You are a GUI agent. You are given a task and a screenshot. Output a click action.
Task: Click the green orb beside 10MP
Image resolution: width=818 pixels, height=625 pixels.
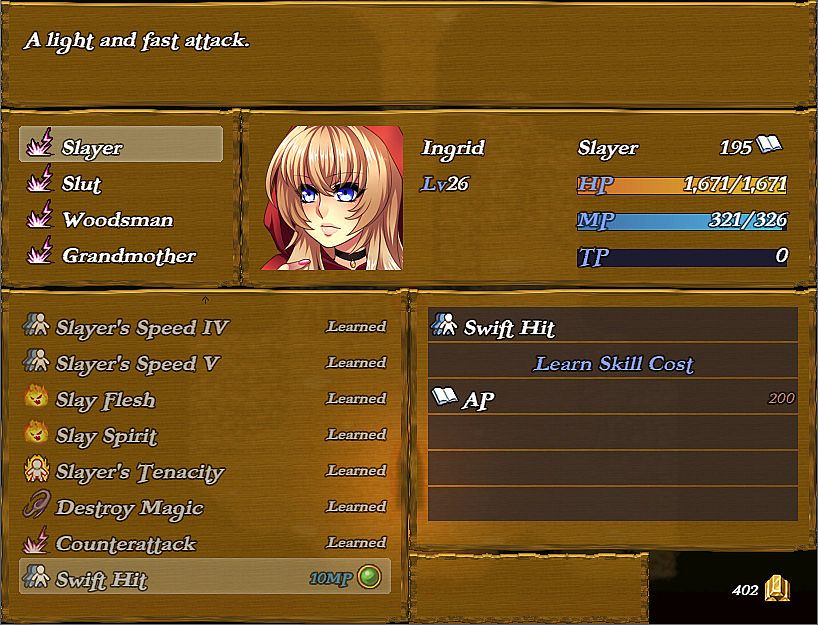coord(369,577)
